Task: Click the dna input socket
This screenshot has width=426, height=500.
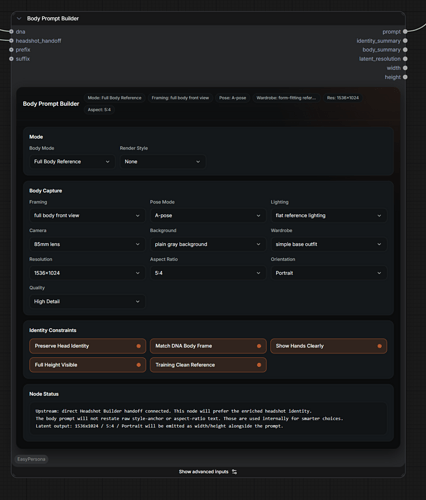Action: pos(11,32)
